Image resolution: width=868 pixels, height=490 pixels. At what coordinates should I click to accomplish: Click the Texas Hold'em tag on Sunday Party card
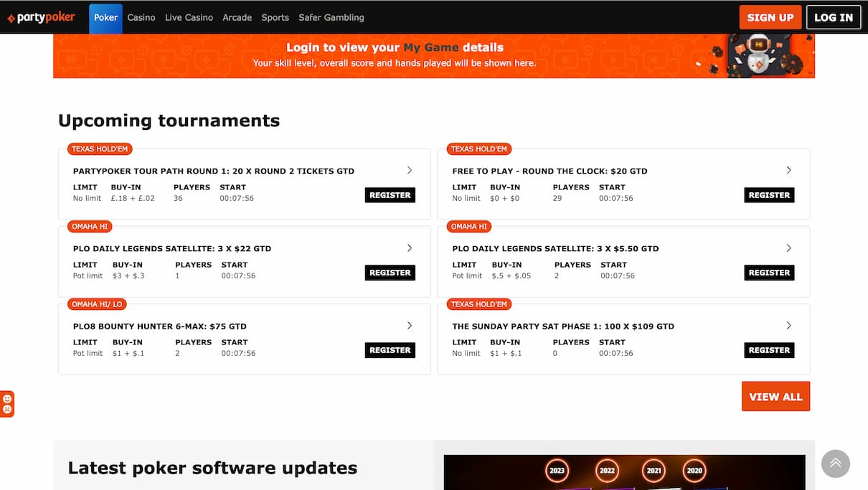point(479,304)
